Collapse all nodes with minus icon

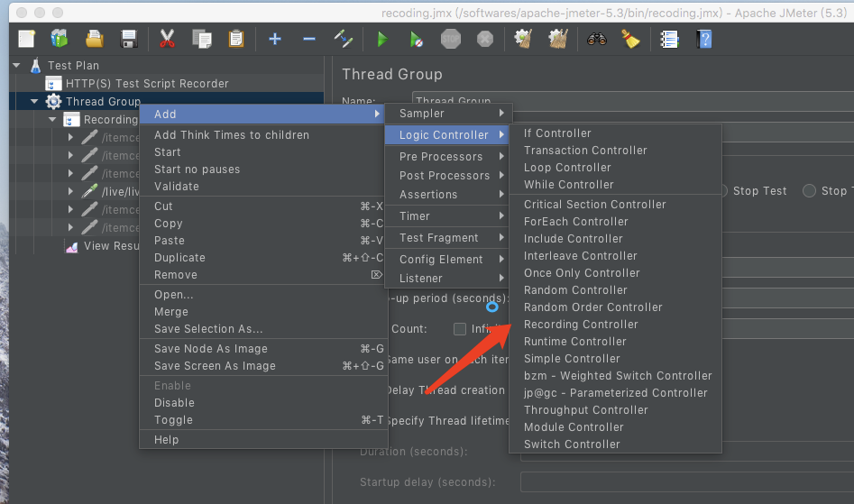click(308, 39)
